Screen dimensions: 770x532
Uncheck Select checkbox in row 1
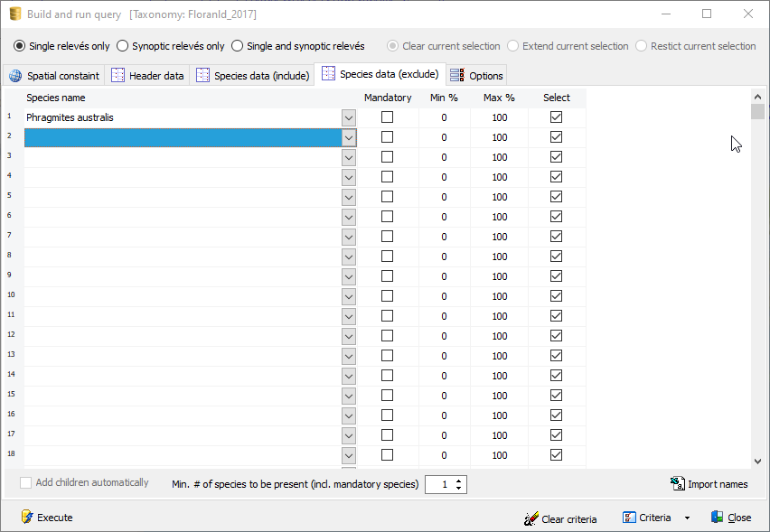coord(556,117)
